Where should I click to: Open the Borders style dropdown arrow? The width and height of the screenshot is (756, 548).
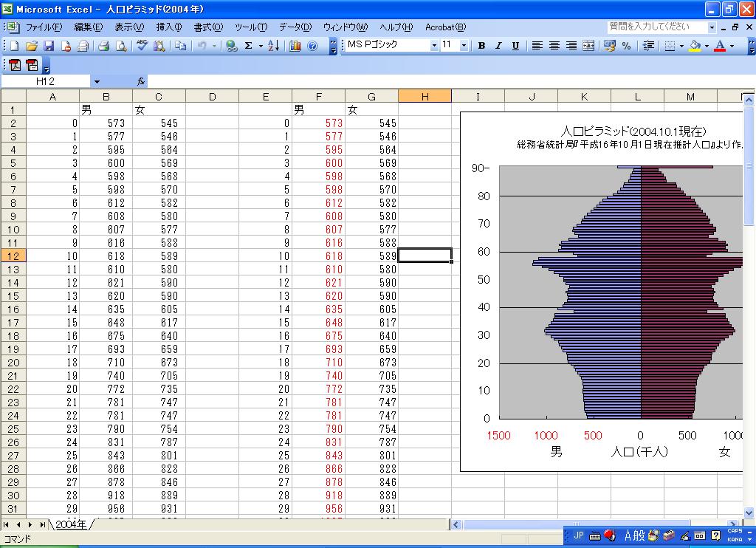681,46
